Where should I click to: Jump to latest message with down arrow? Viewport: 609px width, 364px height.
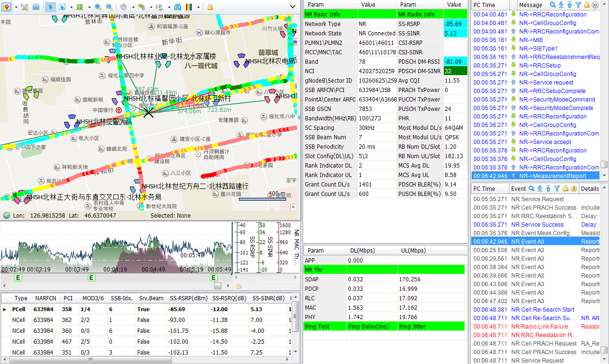561,5
